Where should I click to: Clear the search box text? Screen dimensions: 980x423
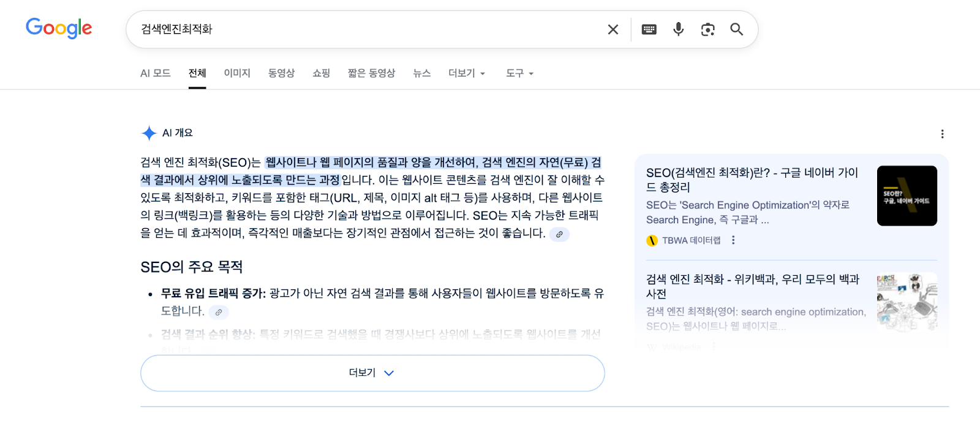612,29
